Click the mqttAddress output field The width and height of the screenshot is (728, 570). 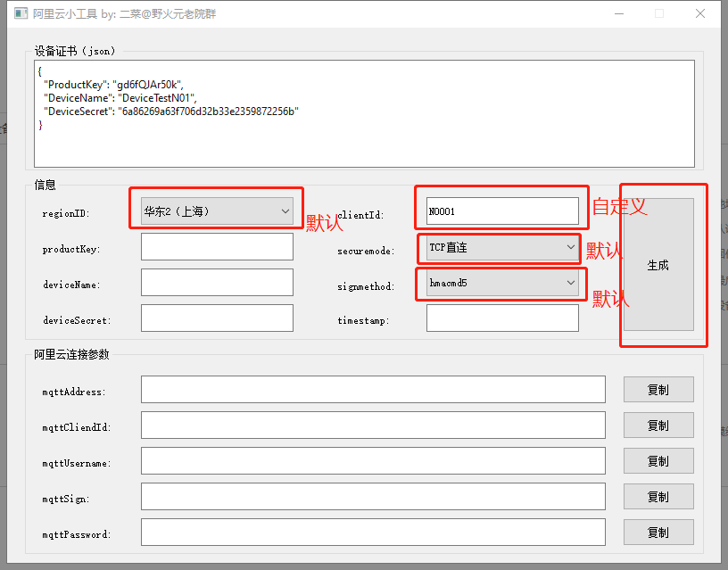373,390
